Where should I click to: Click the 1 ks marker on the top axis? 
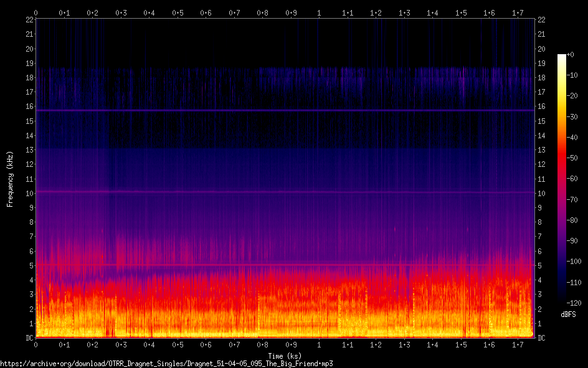[319, 12]
